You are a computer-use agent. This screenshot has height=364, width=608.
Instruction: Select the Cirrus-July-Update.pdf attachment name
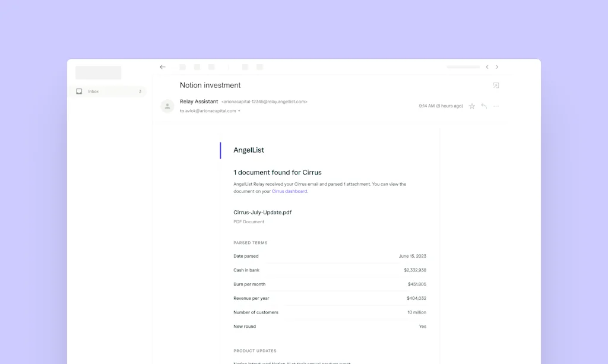262,211
